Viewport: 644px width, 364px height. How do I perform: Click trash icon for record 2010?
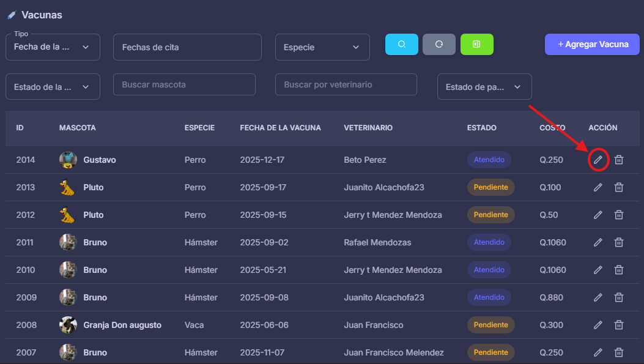(619, 270)
